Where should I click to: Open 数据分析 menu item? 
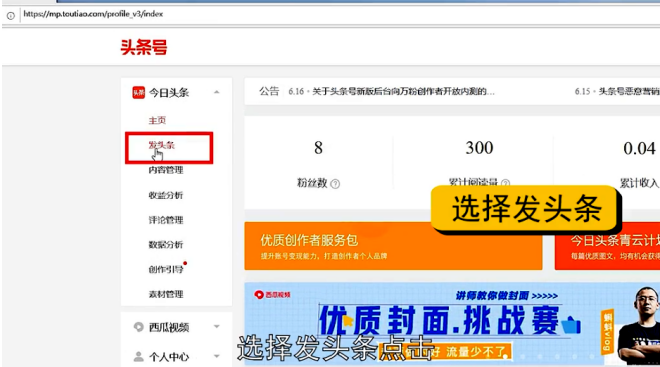tap(166, 245)
